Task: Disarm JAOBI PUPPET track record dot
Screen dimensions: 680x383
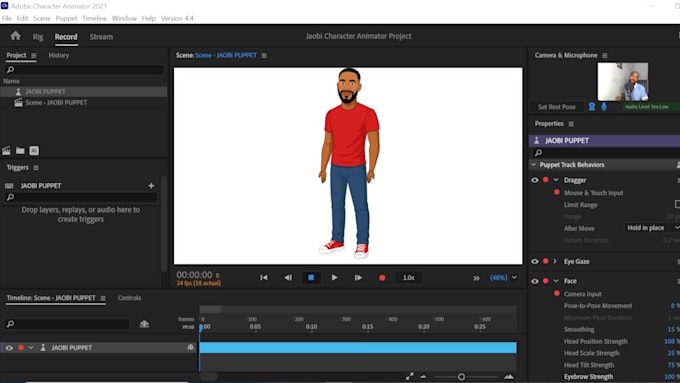Action: click(21, 347)
